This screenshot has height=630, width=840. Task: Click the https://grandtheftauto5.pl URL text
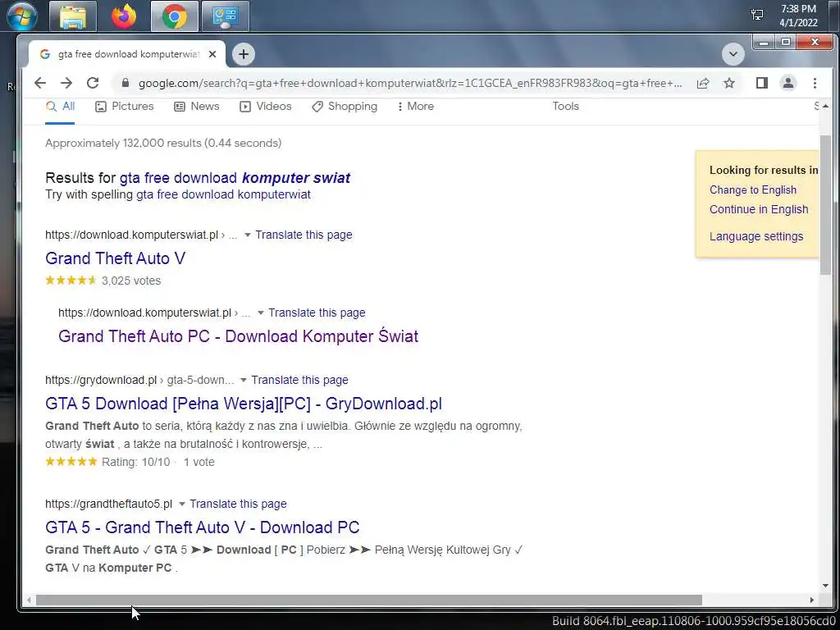(109, 504)
